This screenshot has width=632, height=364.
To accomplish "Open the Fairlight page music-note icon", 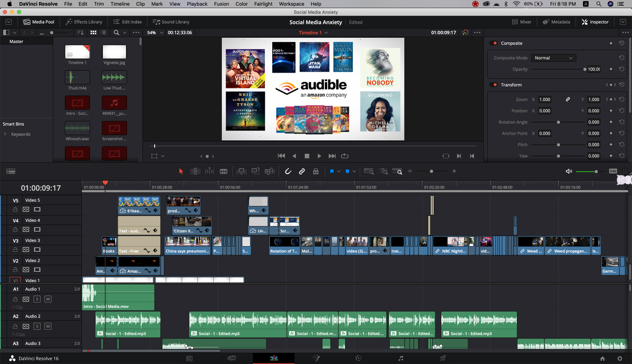I will (x=401, y=358).
